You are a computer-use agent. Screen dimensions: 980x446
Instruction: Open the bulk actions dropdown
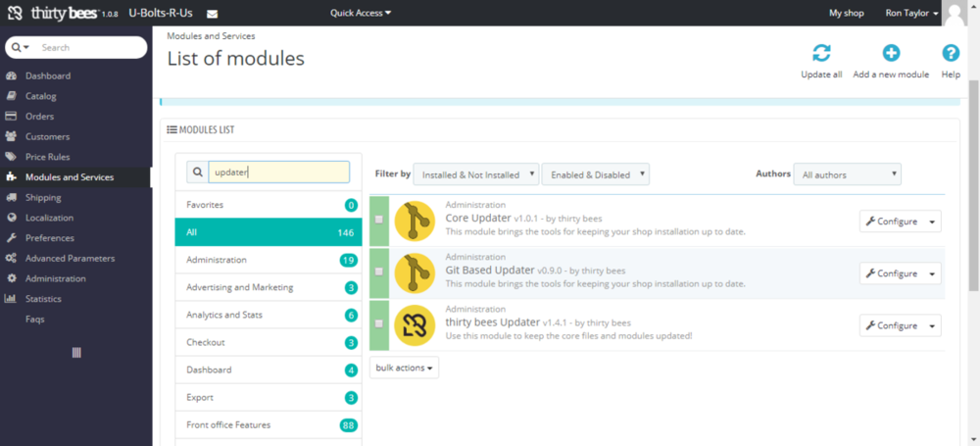pos(404,368)
